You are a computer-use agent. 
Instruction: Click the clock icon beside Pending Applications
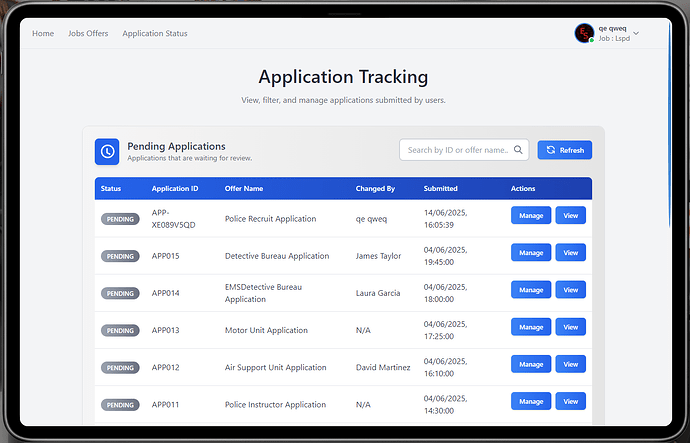107,152
